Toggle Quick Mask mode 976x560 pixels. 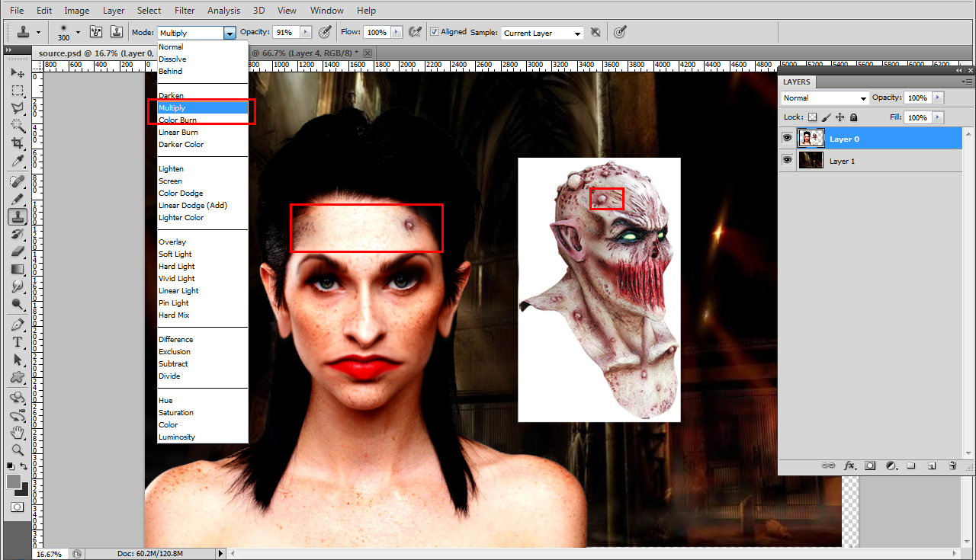click(18, 507)
